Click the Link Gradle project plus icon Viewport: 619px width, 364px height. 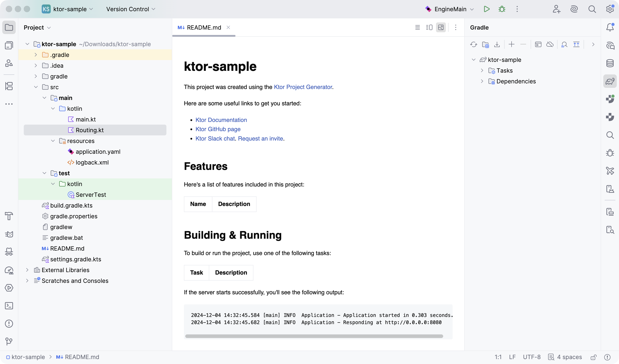tap(512, 44)
